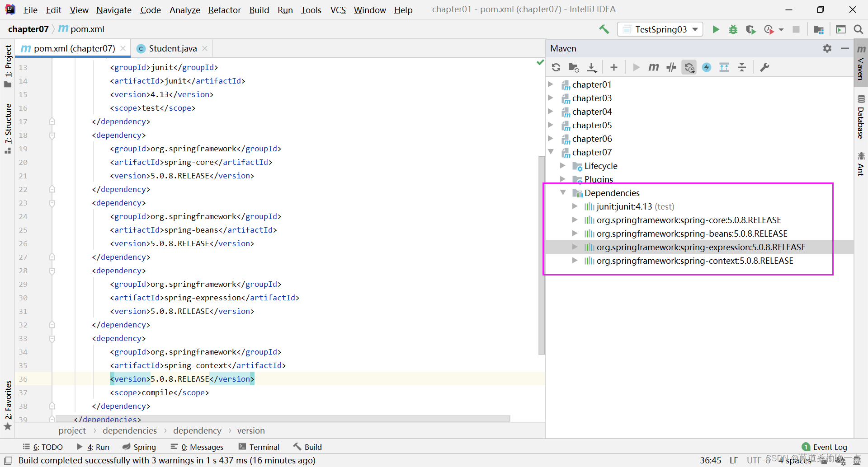Open Maven panel gear options

827,48
